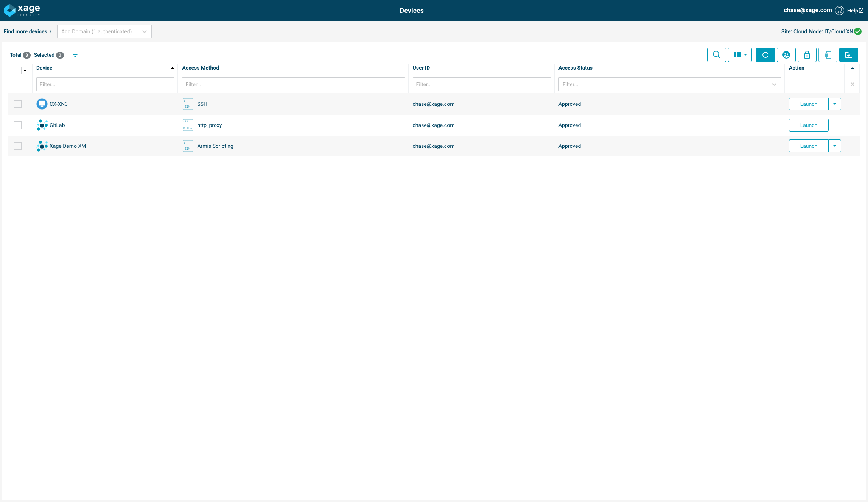Image resolution: width=868 pixels, height=502 pixels.
Task: Open Launch options arrow for CX-XN3
Action: 834,104
